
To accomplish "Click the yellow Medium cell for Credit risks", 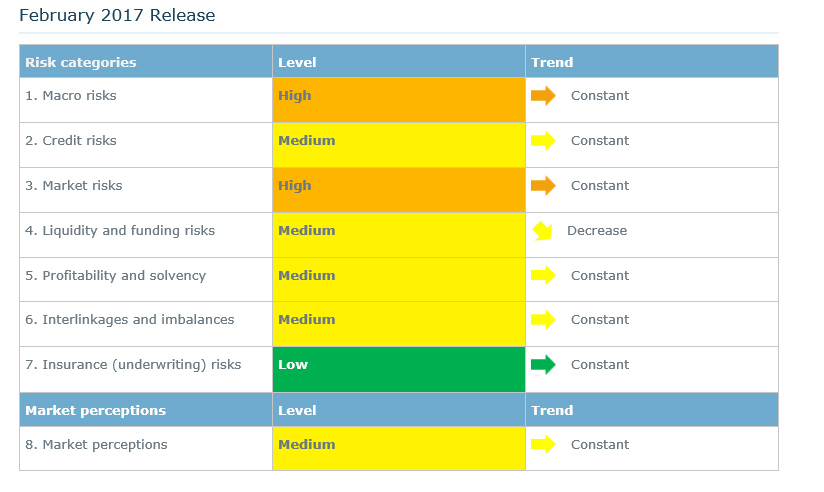I will pos(398,145).
